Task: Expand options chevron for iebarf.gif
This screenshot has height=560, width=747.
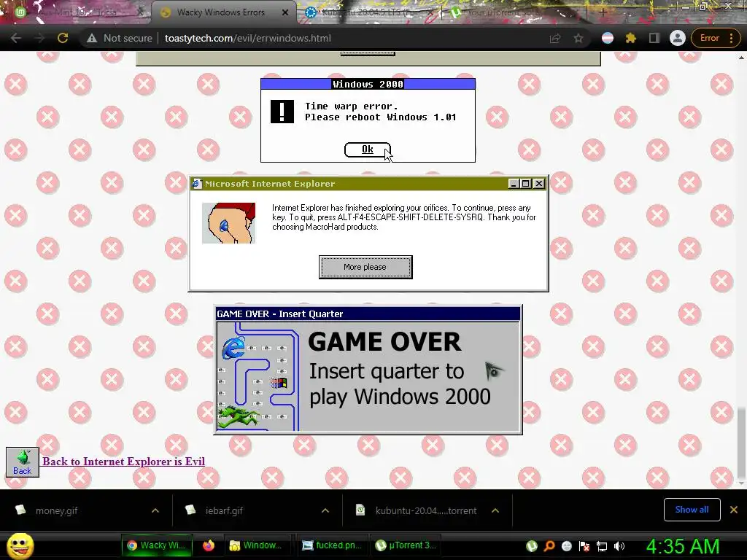Action: (325, 510)
